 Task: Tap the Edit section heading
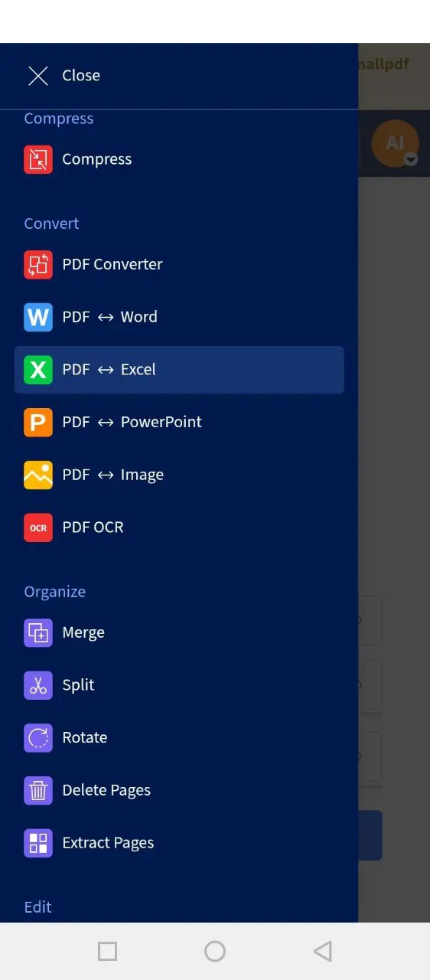[38, 907]
